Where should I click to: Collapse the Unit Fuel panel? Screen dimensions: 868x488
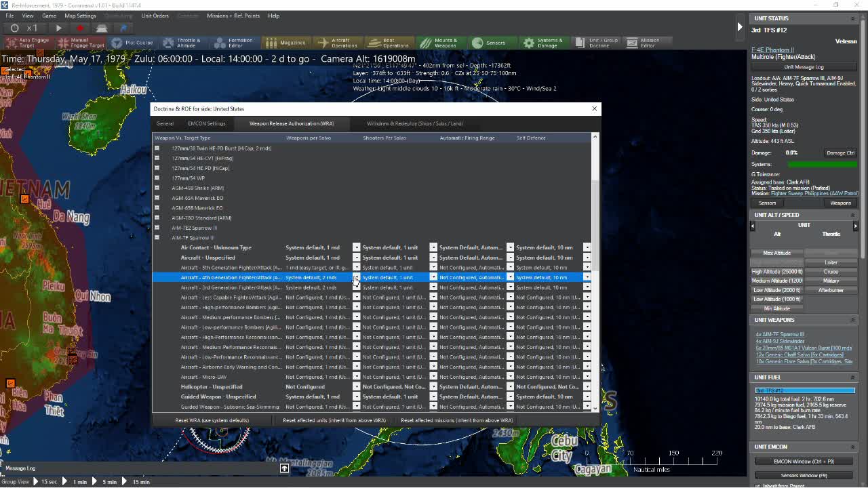point(853,378)
